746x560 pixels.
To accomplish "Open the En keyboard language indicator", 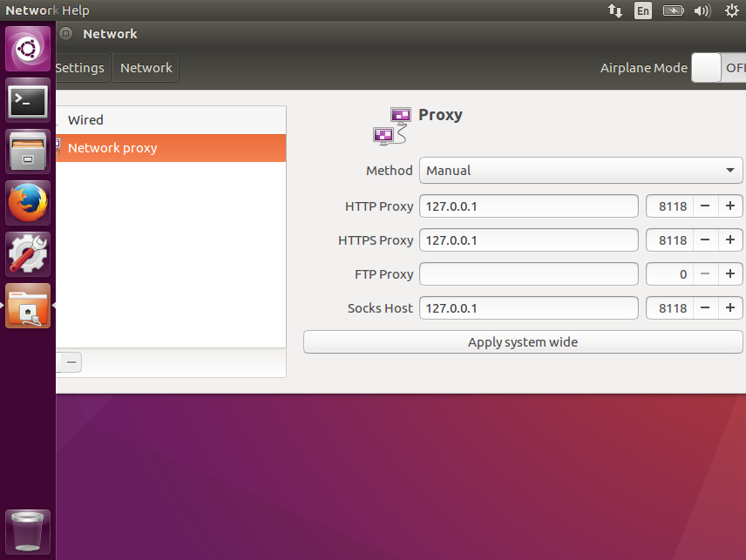I will pos(643,10).
